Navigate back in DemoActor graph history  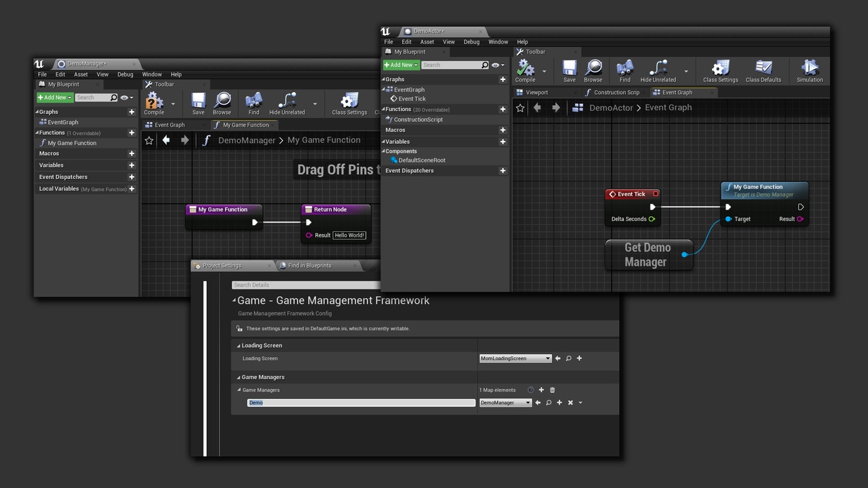tap(537, 108)
